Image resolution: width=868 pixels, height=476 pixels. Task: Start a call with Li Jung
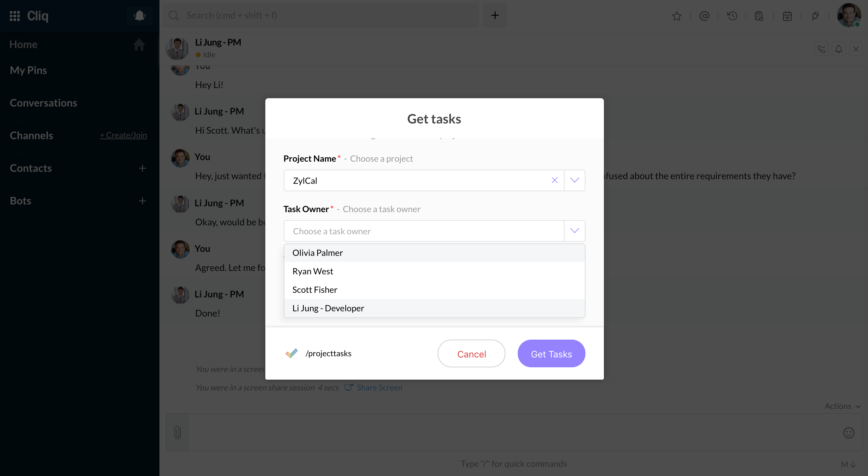[x=822, y=49]
